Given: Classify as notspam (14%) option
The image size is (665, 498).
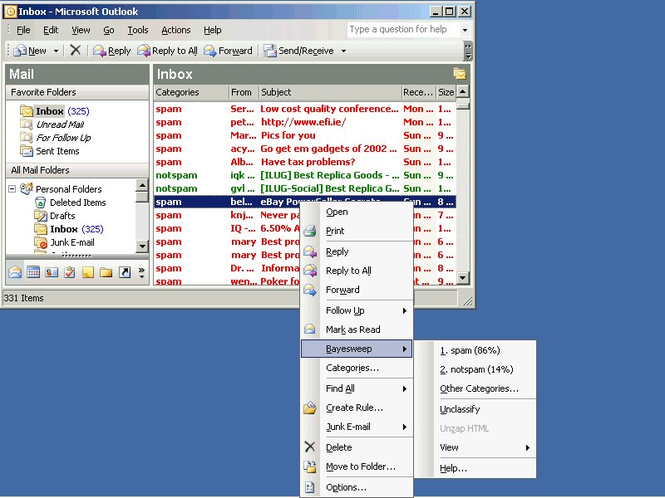Looking at the screenshot, I should click(x=475, y=369).
